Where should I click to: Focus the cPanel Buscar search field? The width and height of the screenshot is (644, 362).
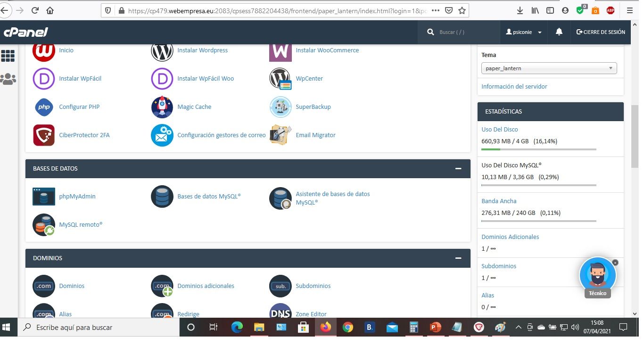click(x=459, y=32)
